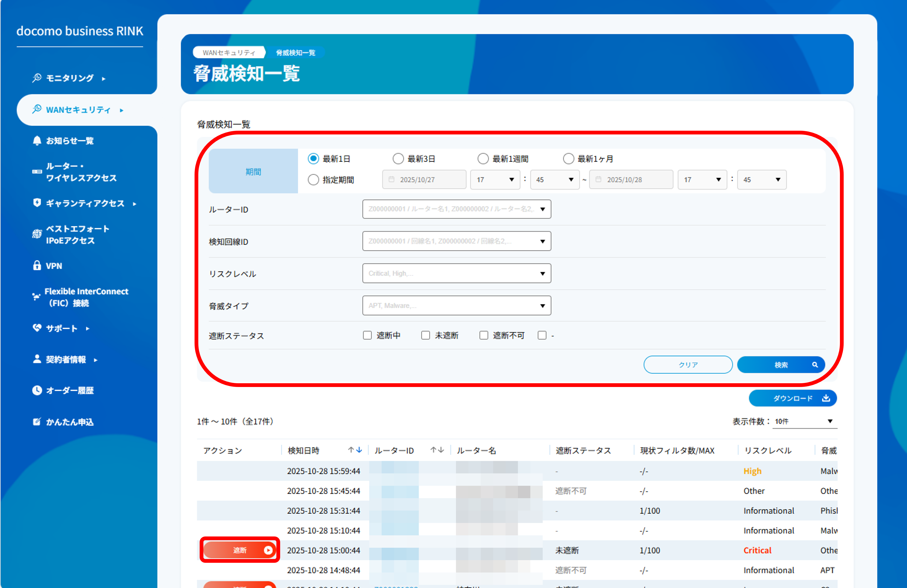Select the 最新3日 radio button
Screen dimensions: 907x588
tap(398, 159)
